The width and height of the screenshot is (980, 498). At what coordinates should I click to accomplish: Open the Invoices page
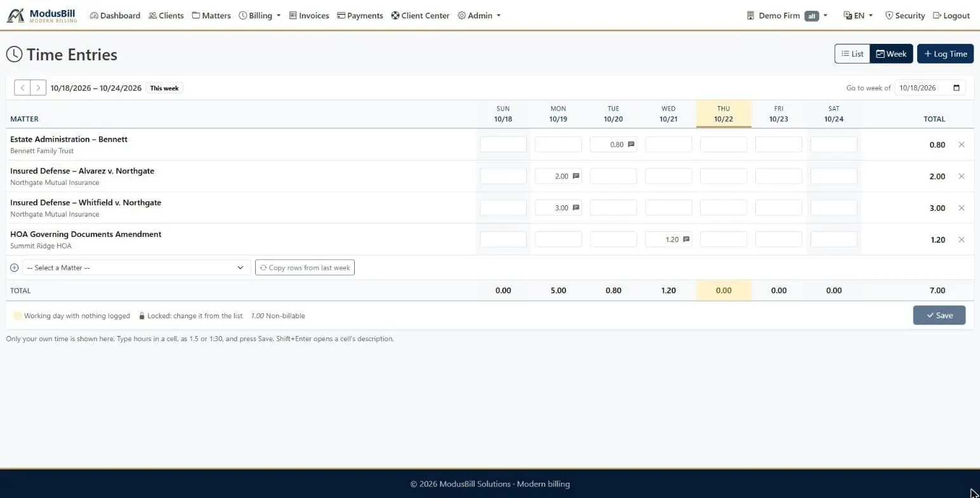(309, 15)
